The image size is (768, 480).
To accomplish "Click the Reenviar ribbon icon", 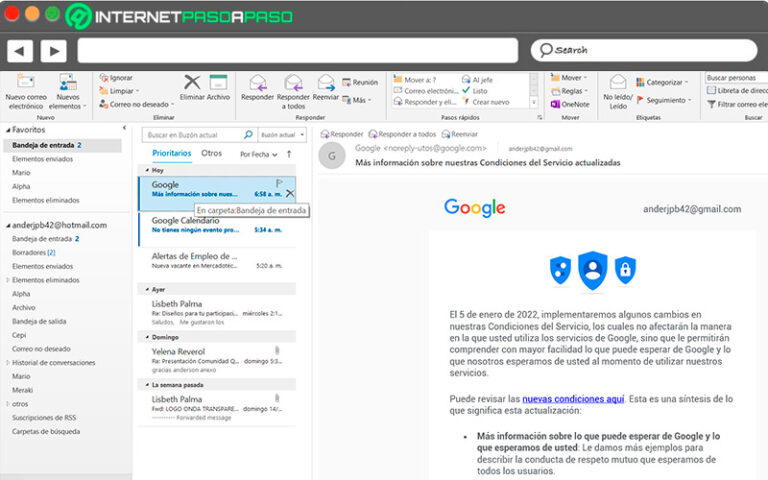I will point(326,83).
